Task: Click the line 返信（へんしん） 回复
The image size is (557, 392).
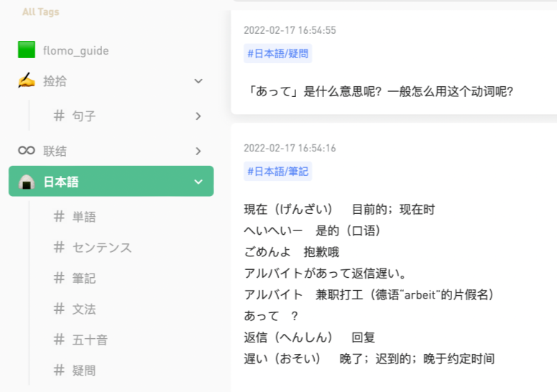Action: [x=310, y=337]
